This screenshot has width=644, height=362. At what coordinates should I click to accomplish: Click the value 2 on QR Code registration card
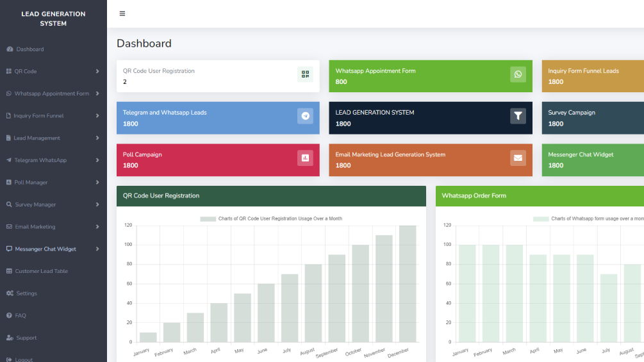coord(125,81)
